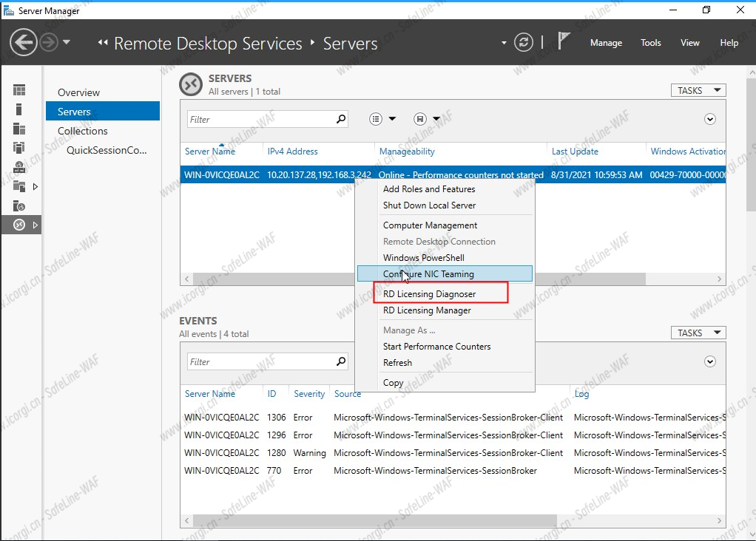Select Servers in the navigation pane
Viewport: 756px width, 541px height.
103,112
